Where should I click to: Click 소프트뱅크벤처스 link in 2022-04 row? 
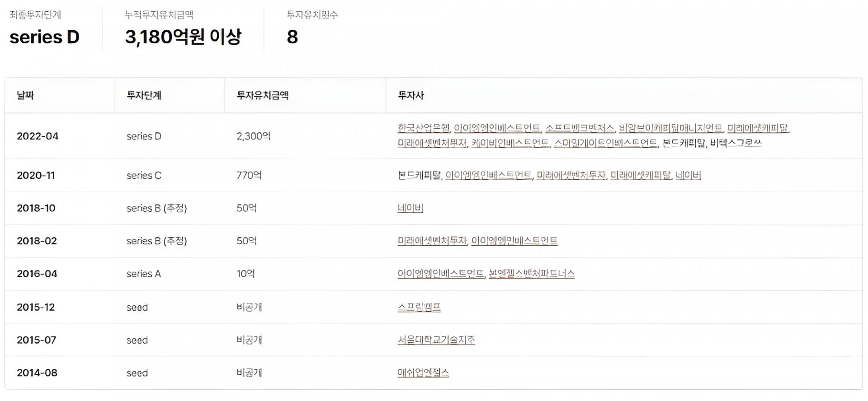[x=580, y=128]
